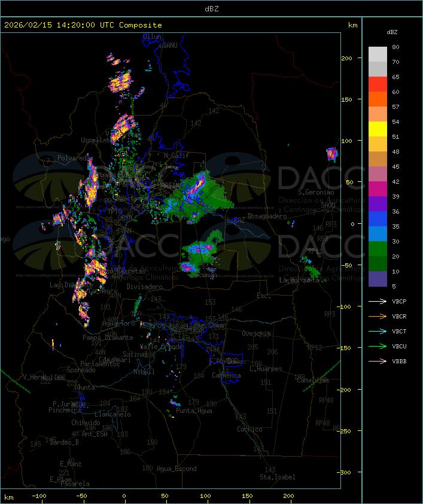Select the dark orange legend swatch
This screenshot has width=423, height=504.
378,99
